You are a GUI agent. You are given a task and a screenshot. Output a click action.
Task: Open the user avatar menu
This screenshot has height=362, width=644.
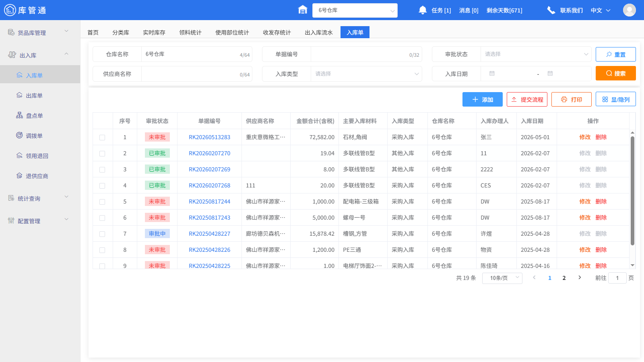(630, 10)
